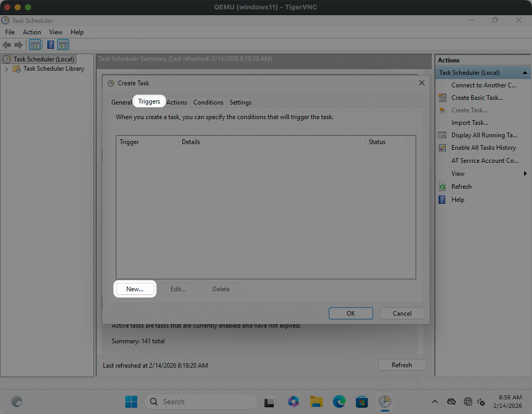Screen dimensions: 532x414
Task: Switch to the Triggers tab
Action: point(149,102)
